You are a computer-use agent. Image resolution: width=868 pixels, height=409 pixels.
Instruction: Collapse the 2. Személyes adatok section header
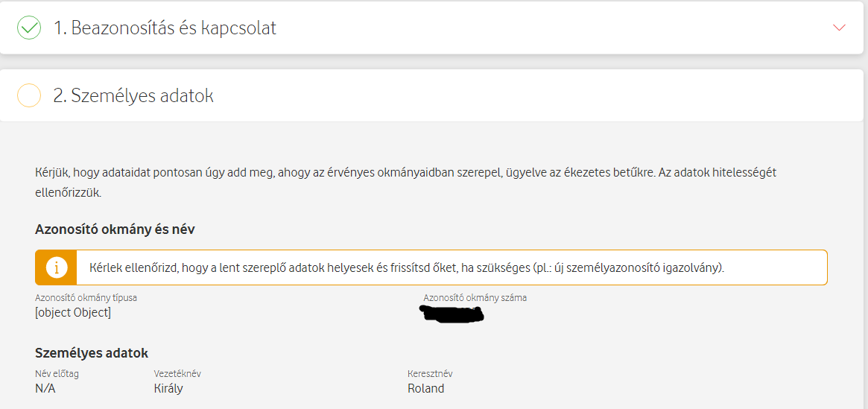click(x=432, y=95)
